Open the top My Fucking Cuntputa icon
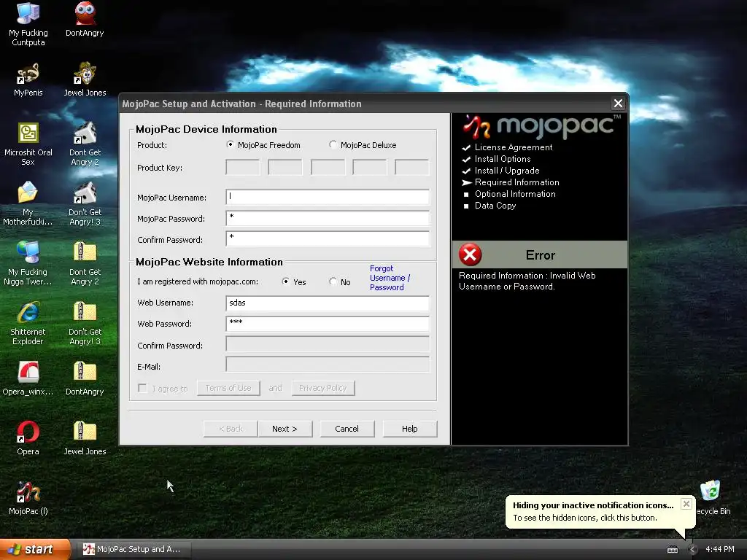 pos(28,24)
